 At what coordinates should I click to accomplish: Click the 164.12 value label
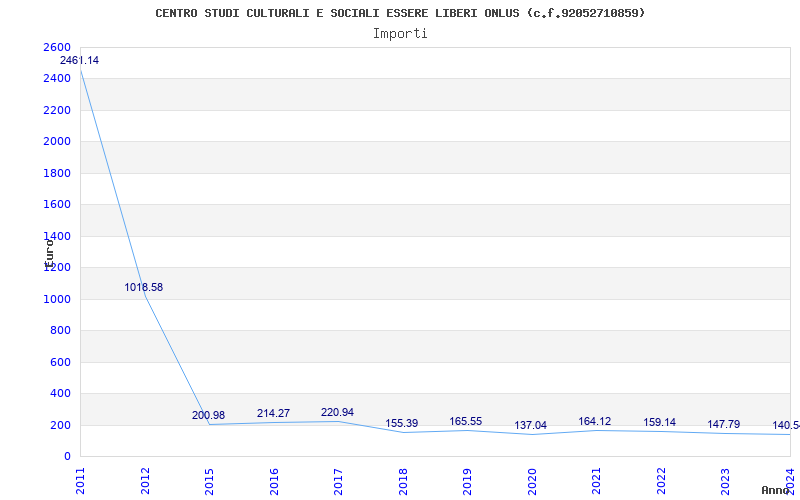click(594, 422)
